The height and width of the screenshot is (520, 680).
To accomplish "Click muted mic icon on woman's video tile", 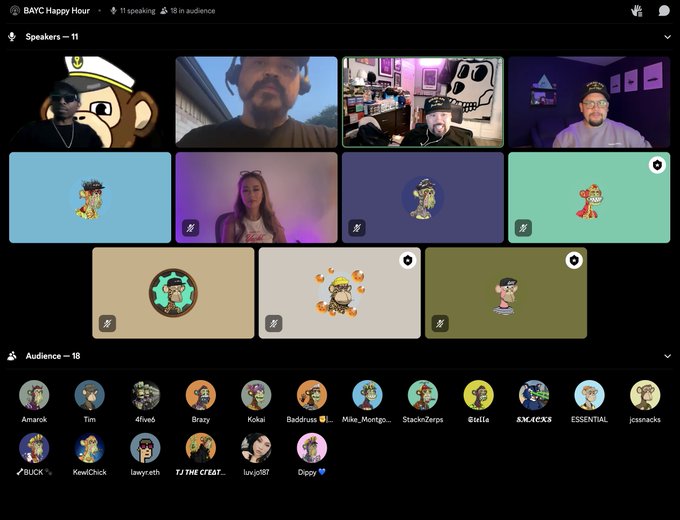I will tap(190, 228).
